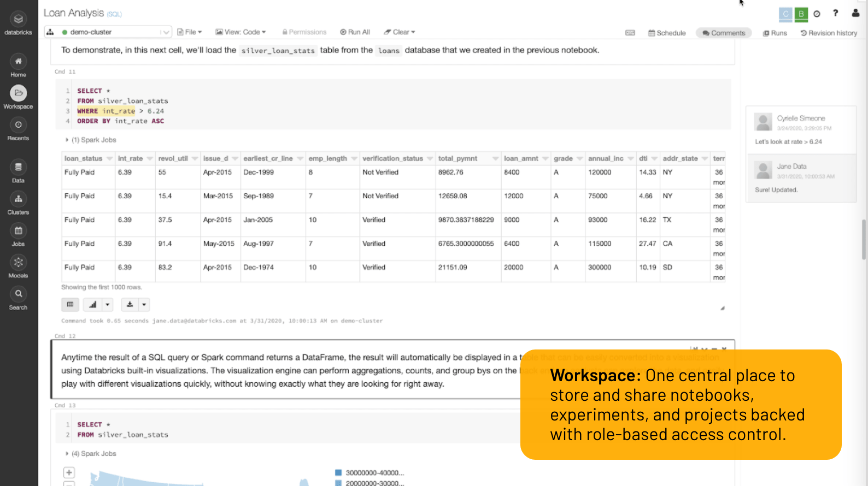The image size is (868, 486).
Task: Open the View: Code menu
Action: [x=241, y=32]
